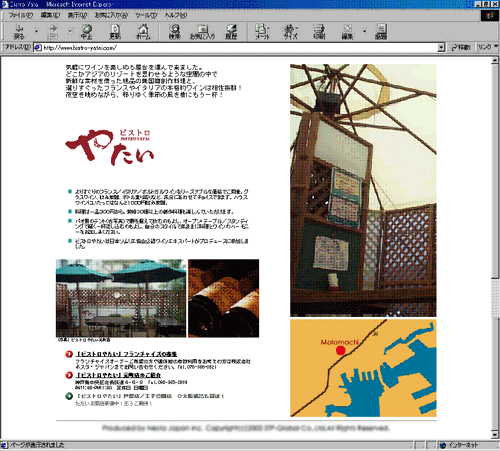Image resolution: width=500 pixels, height=451 pixels.
Task: Click the wooden parasol interior photo
Action: coord(363,190)
